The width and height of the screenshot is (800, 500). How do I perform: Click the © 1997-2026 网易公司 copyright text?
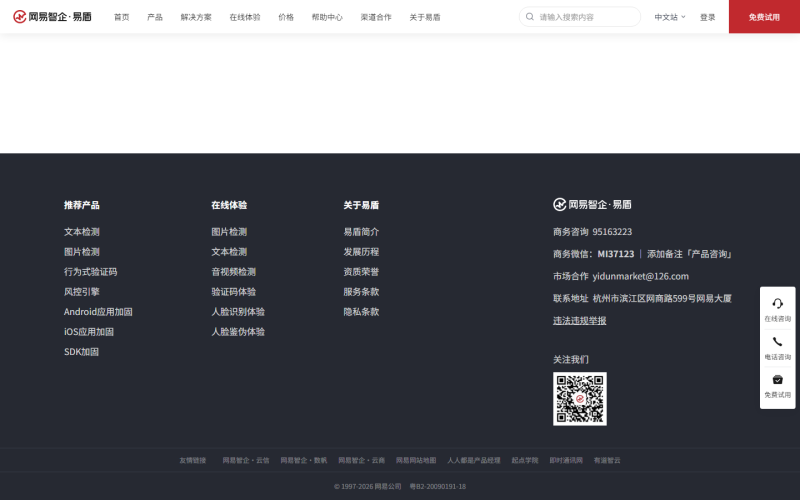(x=368, y=486)
